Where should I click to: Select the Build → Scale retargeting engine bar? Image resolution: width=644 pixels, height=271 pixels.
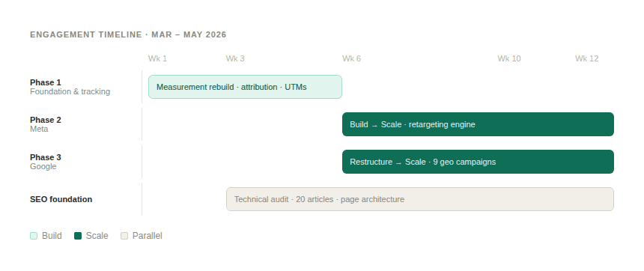click(478, 124)
